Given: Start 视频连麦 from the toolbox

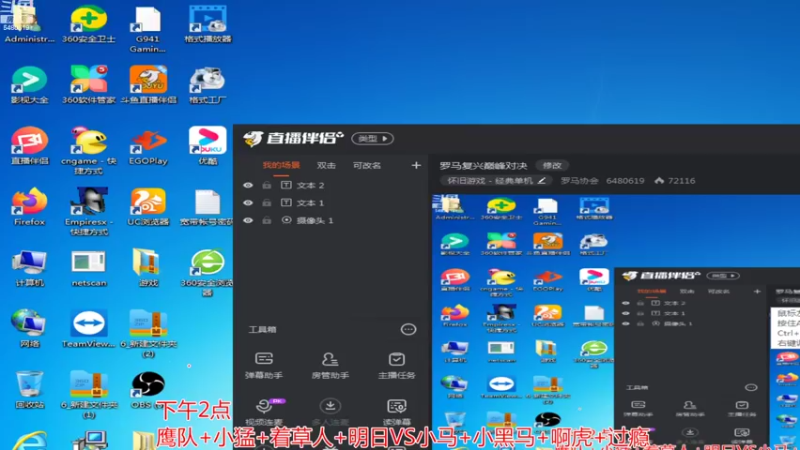Looking at the screenshot, I should coord(264,412).
